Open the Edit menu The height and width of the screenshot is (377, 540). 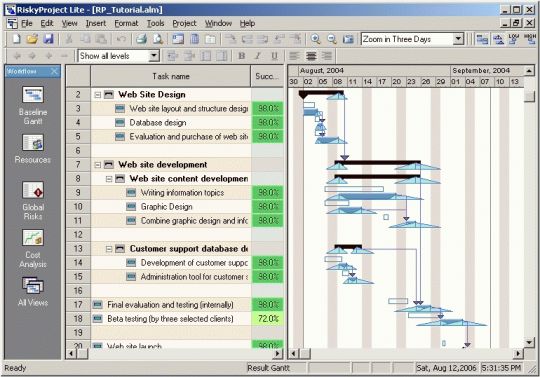(47, 23)
